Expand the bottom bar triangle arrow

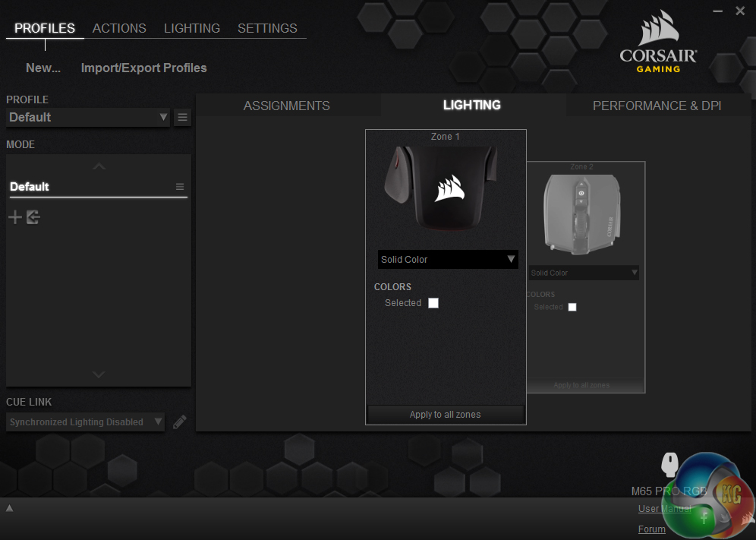9,508
